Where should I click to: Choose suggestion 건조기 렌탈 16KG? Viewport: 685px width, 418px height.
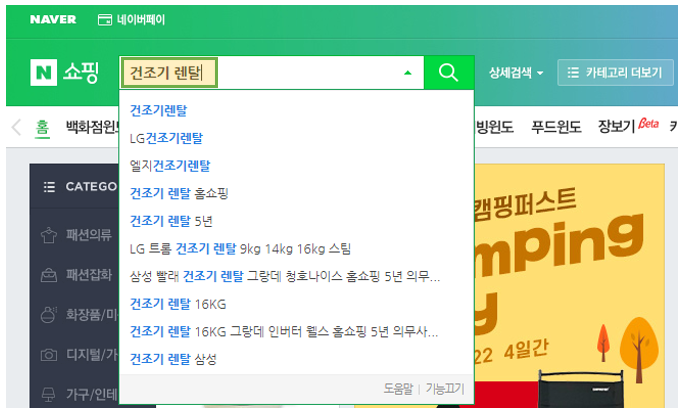coord(178,304)
